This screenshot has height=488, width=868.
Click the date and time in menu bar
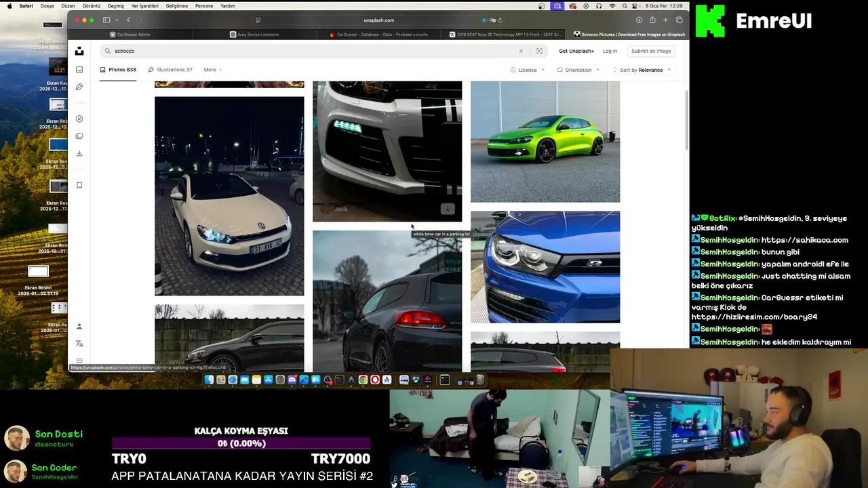[x=665, y=6]
